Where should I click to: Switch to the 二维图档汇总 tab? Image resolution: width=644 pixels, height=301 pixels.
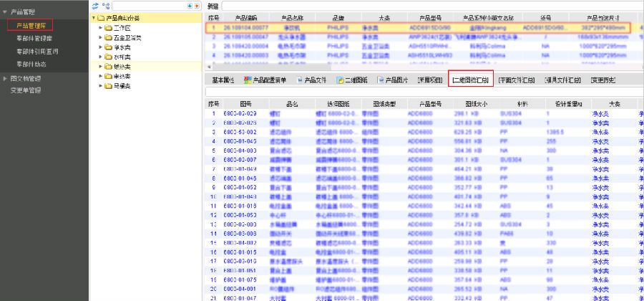[472, 80]
